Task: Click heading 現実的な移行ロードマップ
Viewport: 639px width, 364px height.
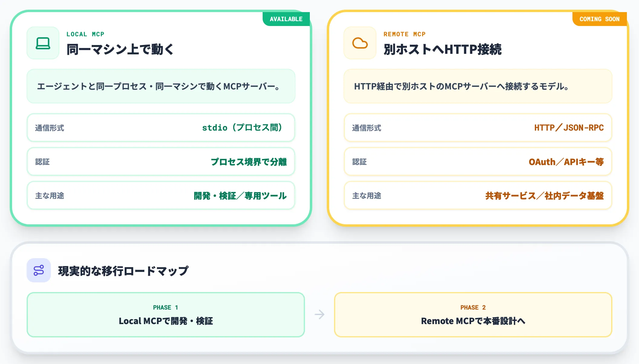Action: [x=123, y=271]
